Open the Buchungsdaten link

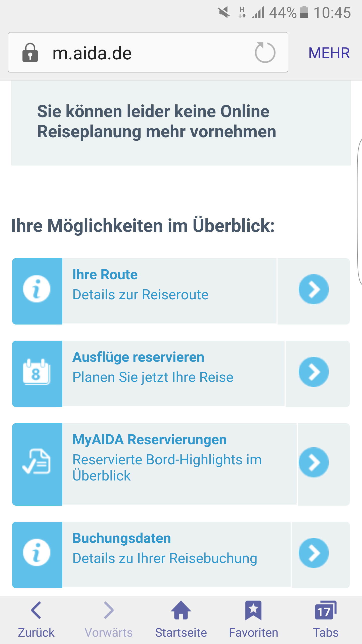[x=122, y=538]
